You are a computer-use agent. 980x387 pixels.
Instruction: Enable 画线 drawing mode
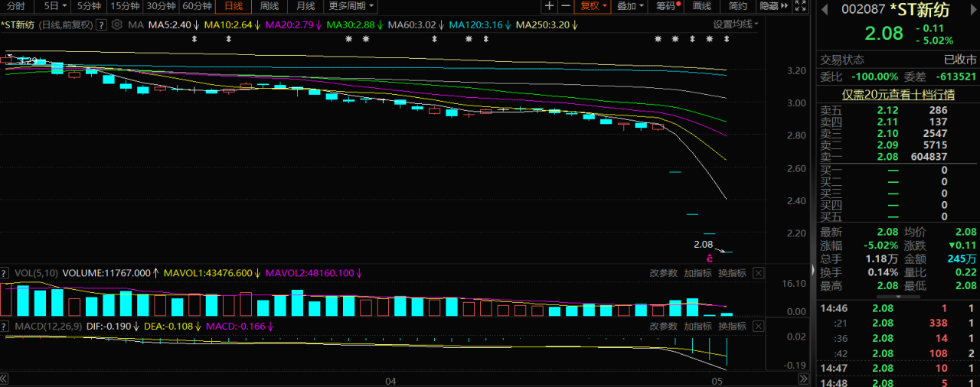702,6
